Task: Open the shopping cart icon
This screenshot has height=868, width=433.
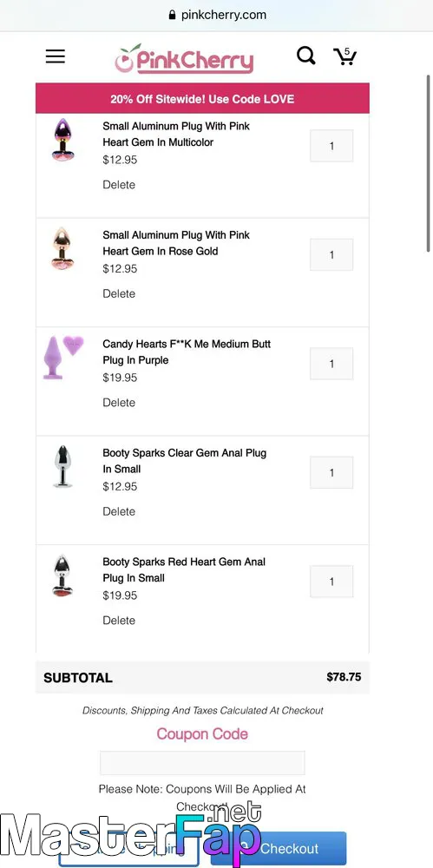Action: [344, 56]
